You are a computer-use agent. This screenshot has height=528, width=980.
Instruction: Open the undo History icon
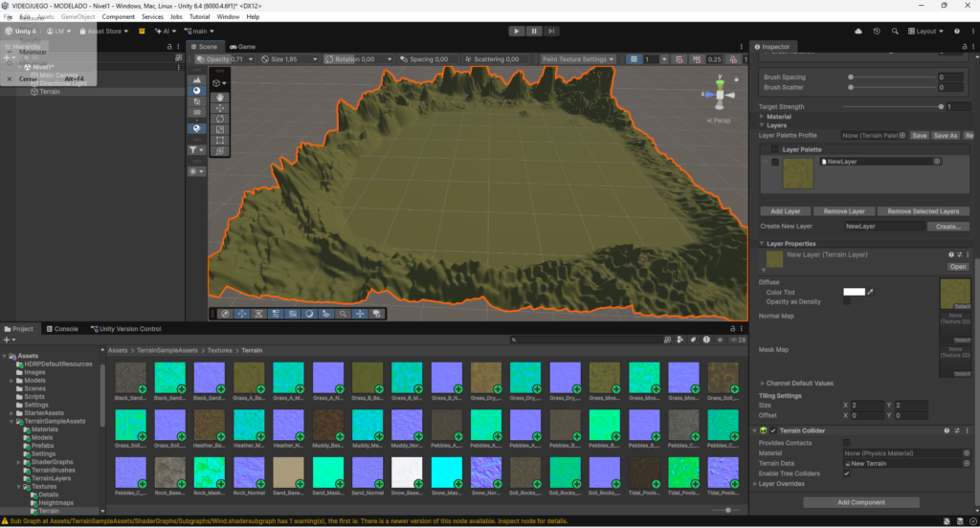click(x=877, y=32)
